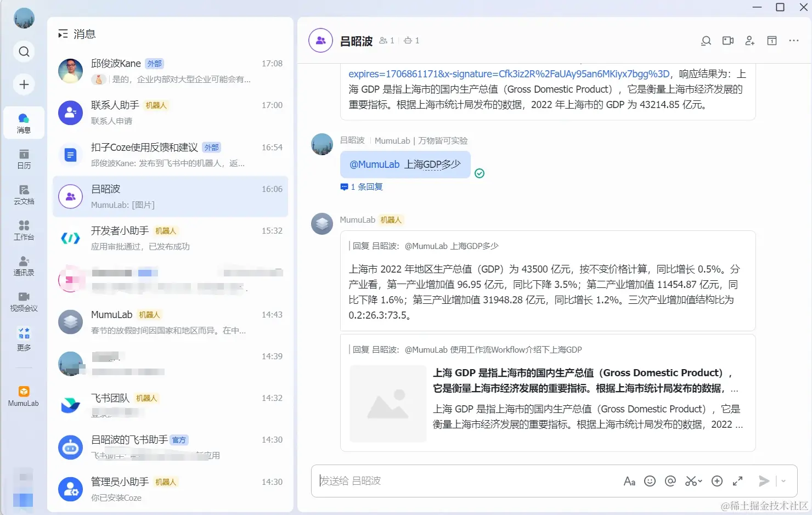The image size is (812, 515).
Task: Click the @MumuLab 上海GDP多少 message bubble
Action: pyautogui.click(x=405, y=165)
